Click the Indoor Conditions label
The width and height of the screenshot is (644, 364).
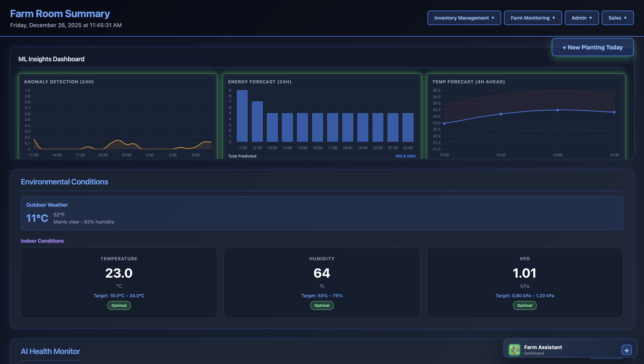tap(42, 241)
